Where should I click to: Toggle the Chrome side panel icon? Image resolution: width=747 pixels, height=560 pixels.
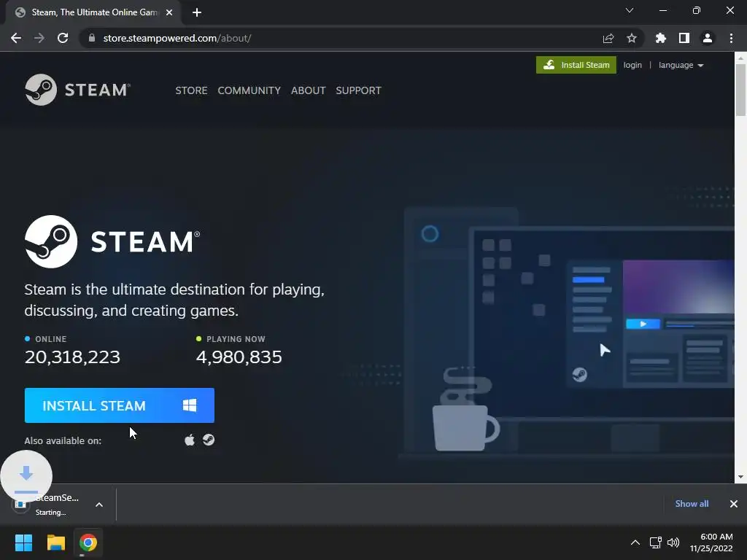(684, 38)
